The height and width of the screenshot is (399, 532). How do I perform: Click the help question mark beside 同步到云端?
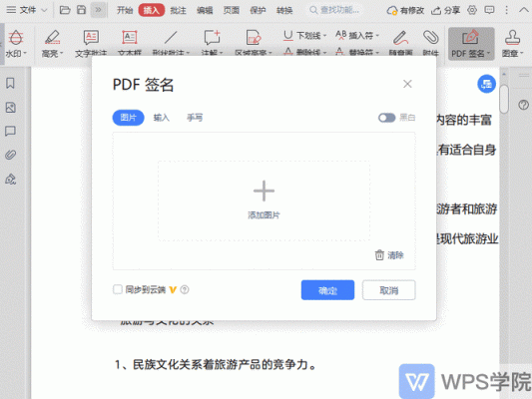coord(185,290)
